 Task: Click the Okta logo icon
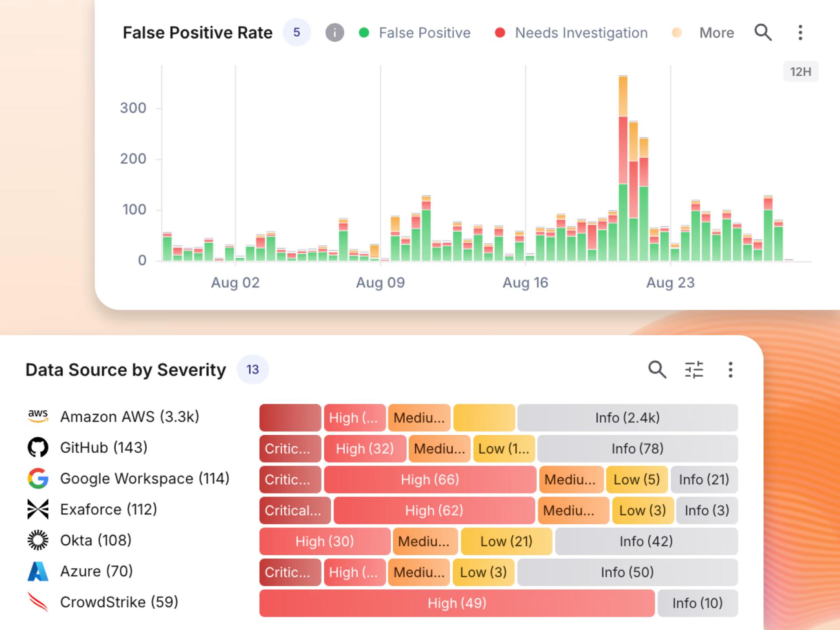click(38, 540)
